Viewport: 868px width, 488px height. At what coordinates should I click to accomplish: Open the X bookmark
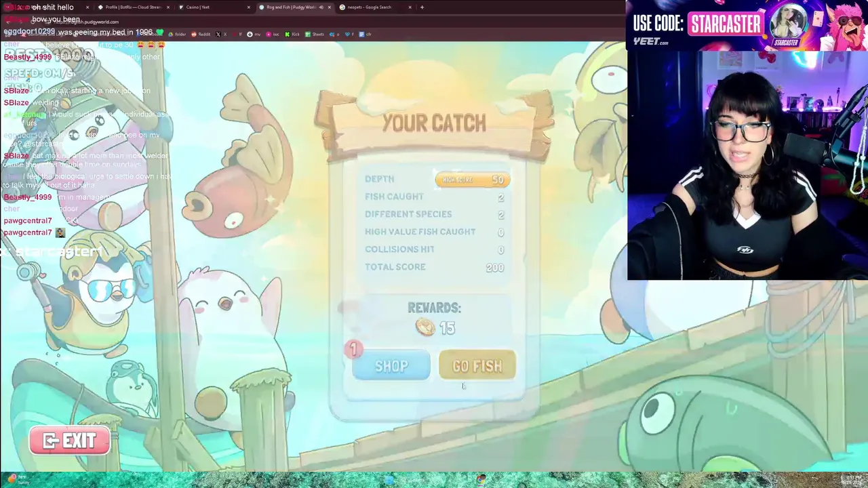coord(221,35)
